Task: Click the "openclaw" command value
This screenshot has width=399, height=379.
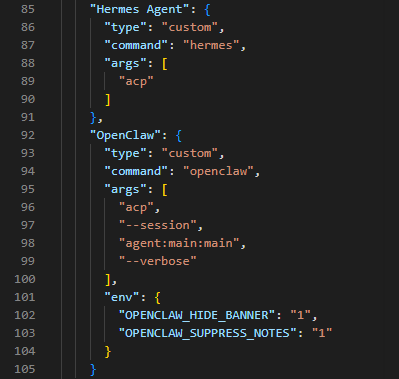Action: [x=218, y=171]
